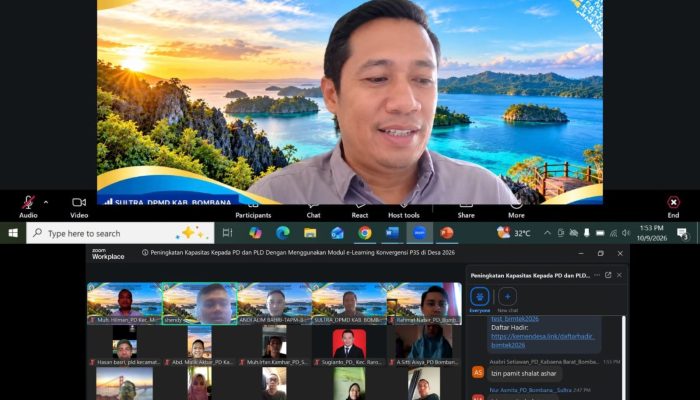Image resolution: width=700 pixels, height=400 pixels.
Task: Switch to the Zoom app on the taskbar
Action: [419, 233]
